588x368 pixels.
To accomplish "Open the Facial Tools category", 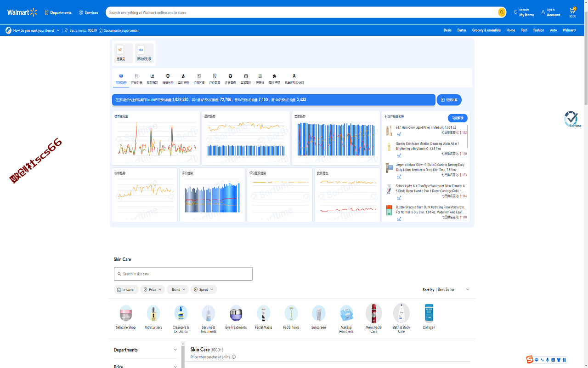I will [x=291, y=317].
